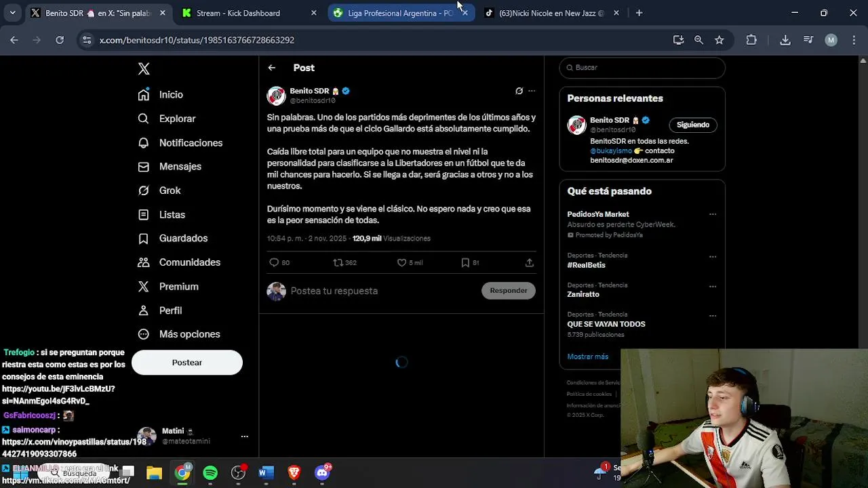The height and width of the screenshot is (488, 868).
Task: Open Chrome three-dot menu
Action: click(854, 40)
